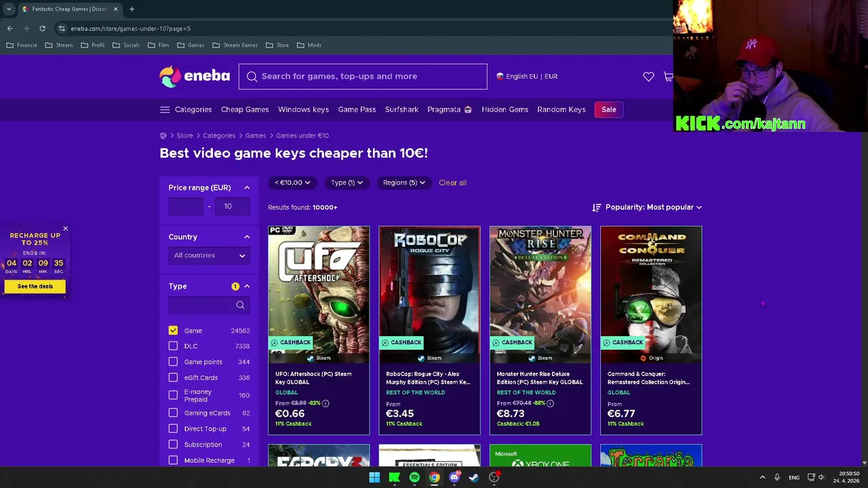The height and width of the screenshot is (488, 868).
Task: Click Clear all filters link
Action: [x=452, y=182]
